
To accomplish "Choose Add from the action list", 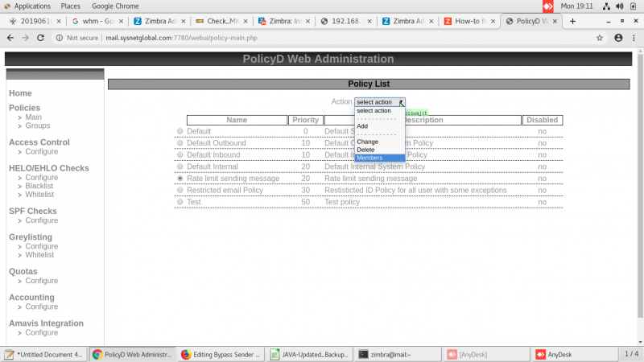I will [380, 126].
